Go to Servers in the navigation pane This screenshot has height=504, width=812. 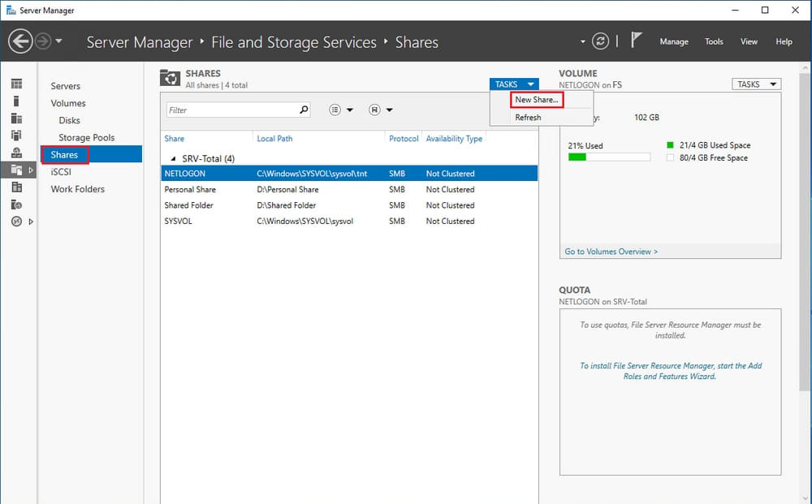pos(65,86)
